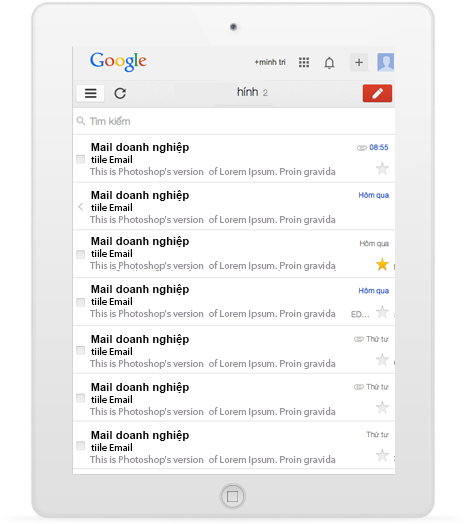Open the hính 2 label selector

[x=252, y=92]
